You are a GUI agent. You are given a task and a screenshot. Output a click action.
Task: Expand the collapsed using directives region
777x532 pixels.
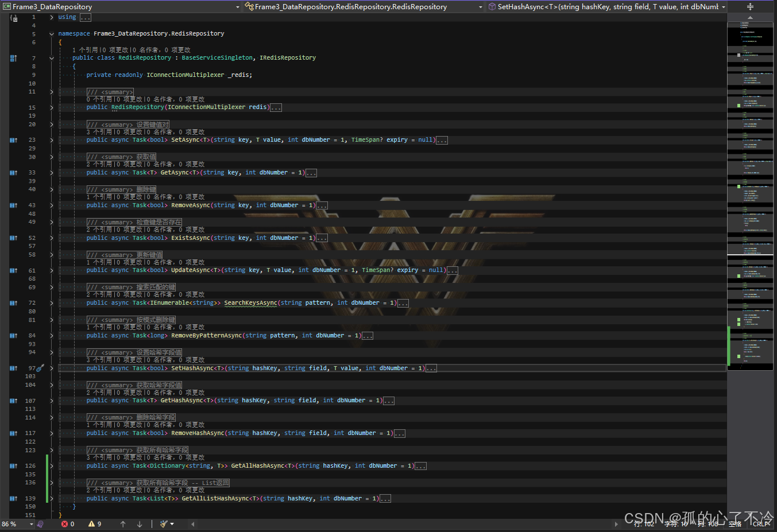point(52,17)
